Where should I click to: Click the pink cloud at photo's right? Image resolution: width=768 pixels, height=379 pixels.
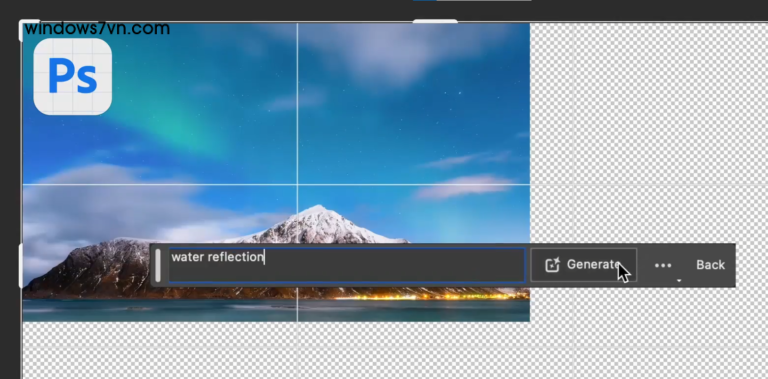click(464, 186)
